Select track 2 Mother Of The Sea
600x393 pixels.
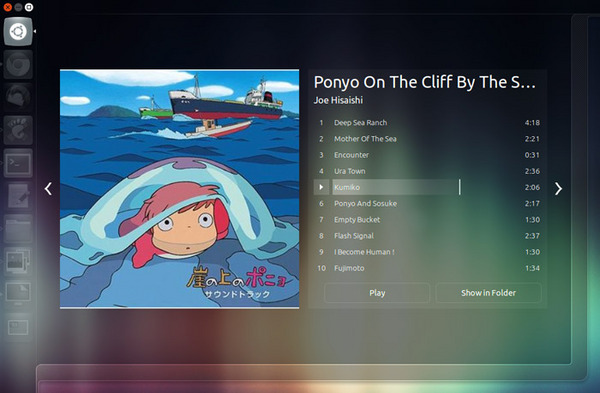[428, 139]
